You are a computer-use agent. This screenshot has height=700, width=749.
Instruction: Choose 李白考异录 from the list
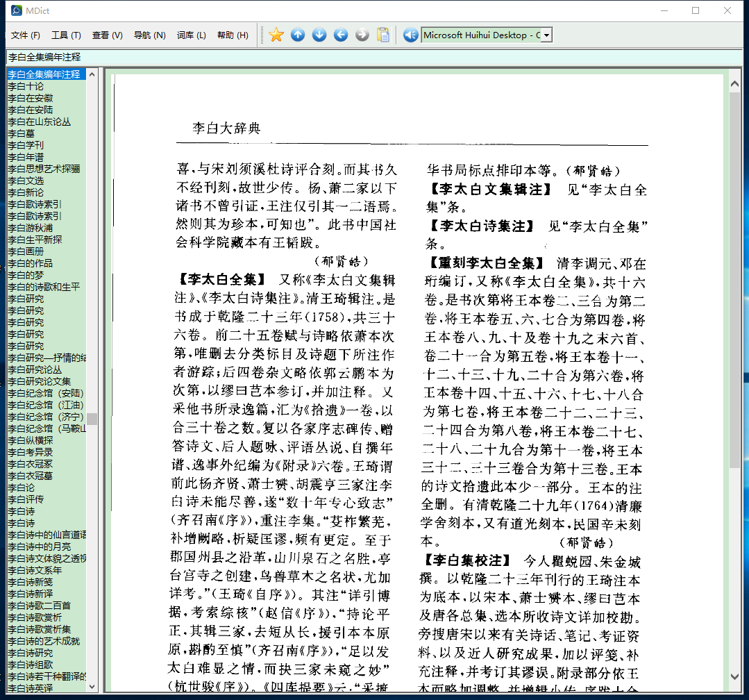tap(31, 452)
